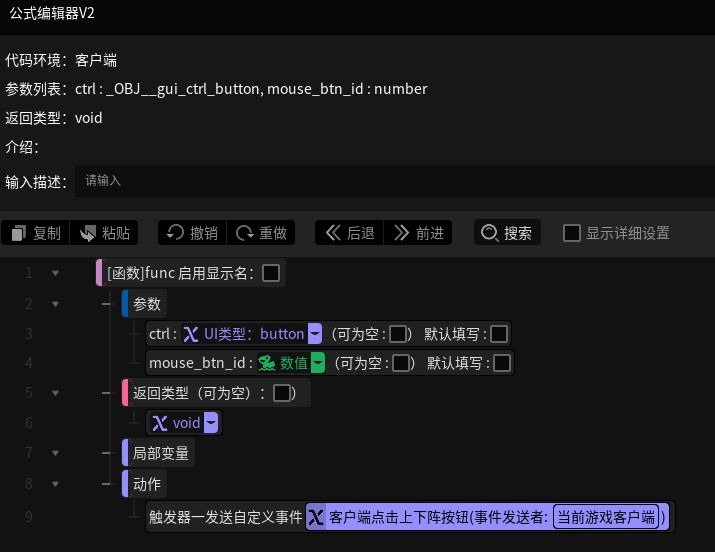This screenshot has width=715, height=552.
Task: Toggle the 显示详细设置 checkbox
Action: click(x=572, y=233)
